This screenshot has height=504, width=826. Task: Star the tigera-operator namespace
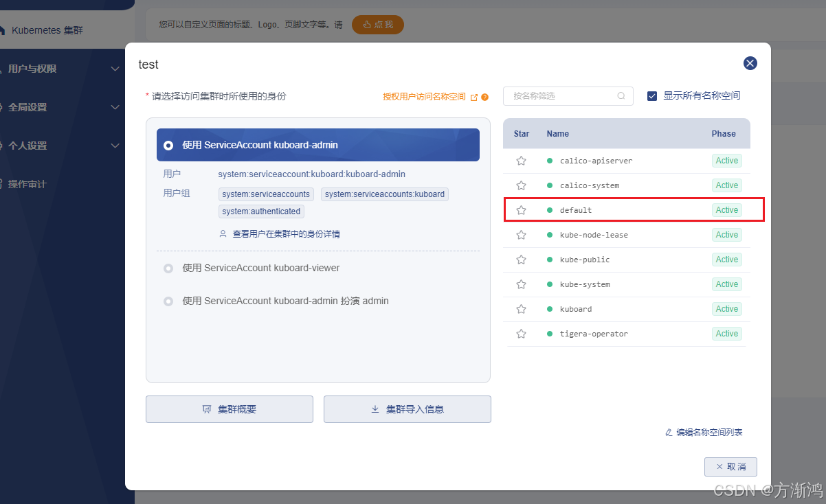point(521,334)
